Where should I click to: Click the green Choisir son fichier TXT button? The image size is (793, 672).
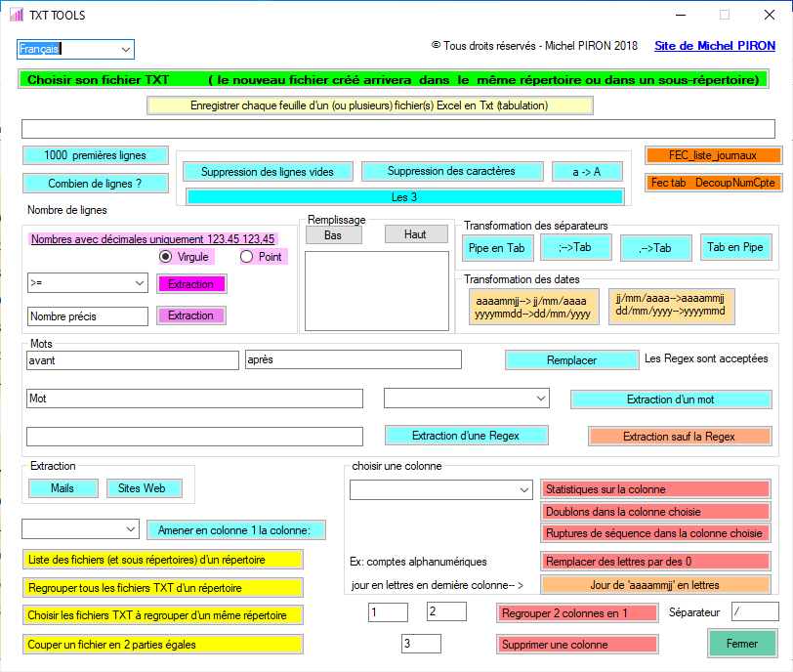[x=394, y=79]
